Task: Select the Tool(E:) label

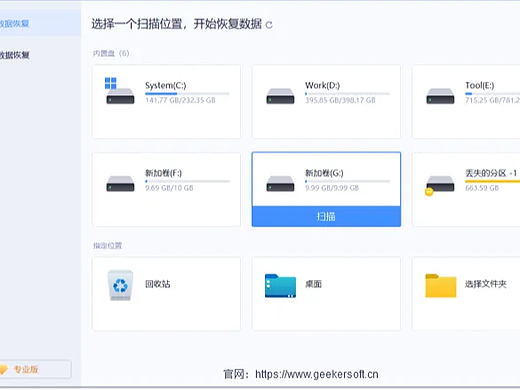Action: click(x=480, y=85)
